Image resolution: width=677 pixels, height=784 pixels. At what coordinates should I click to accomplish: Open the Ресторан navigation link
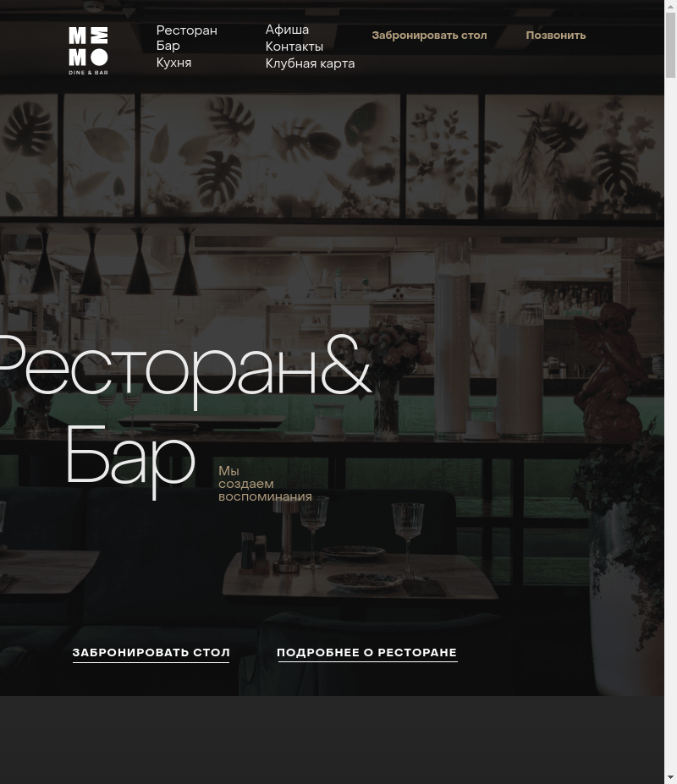coord(187,30)
